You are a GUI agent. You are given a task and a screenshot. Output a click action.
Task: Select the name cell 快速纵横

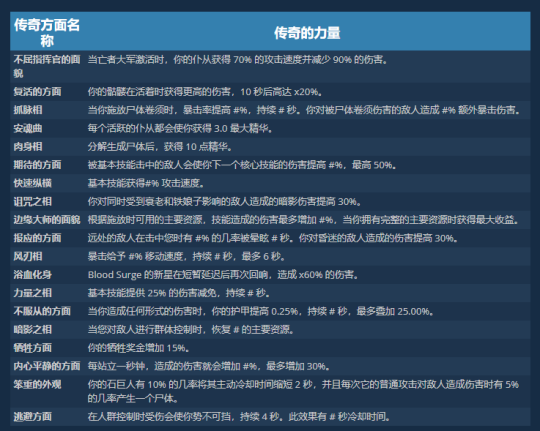tap(33, 183)
